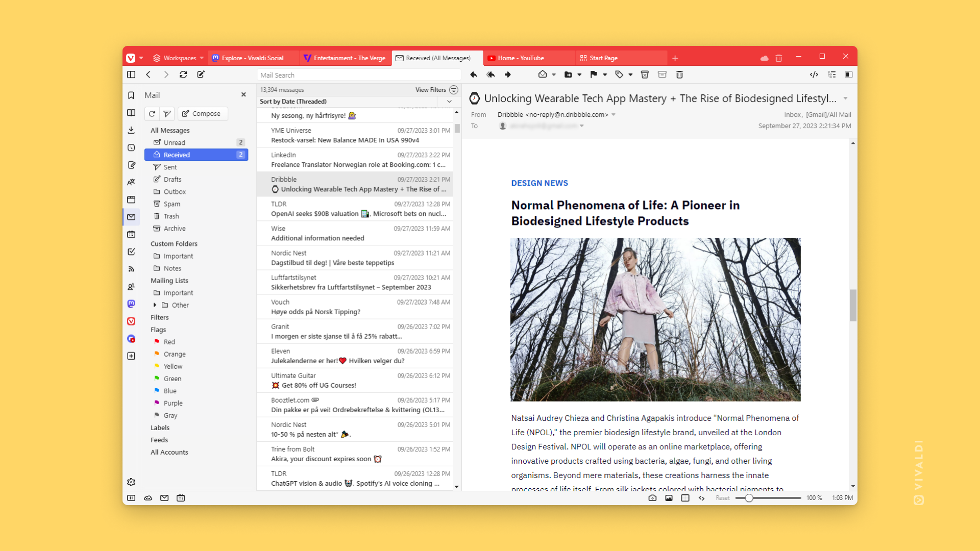The height and width of the screenshot is (551, 980).
Task: Click the Spam folder icon in sidebar
Action: click(x=157, y=203)
